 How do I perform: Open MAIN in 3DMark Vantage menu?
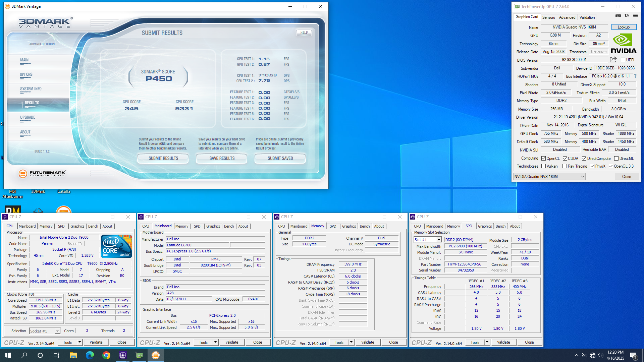point(24,60)
